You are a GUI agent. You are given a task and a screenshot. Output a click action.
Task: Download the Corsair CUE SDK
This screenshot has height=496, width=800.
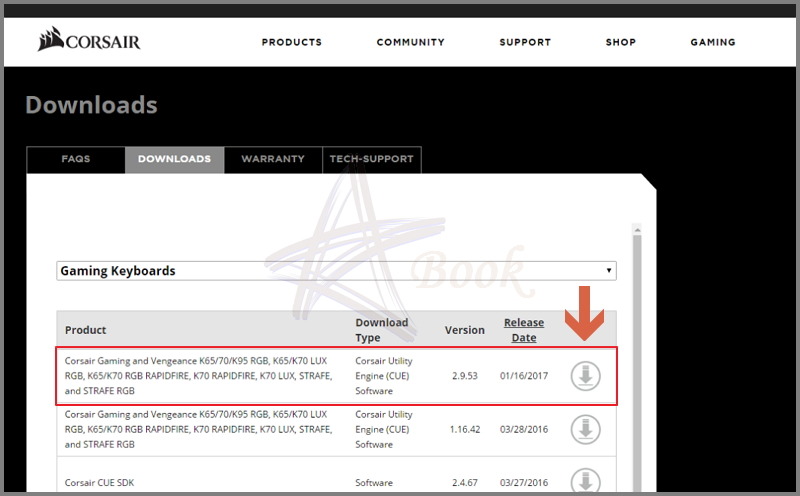pyautogui.click(x=585, y=480)
